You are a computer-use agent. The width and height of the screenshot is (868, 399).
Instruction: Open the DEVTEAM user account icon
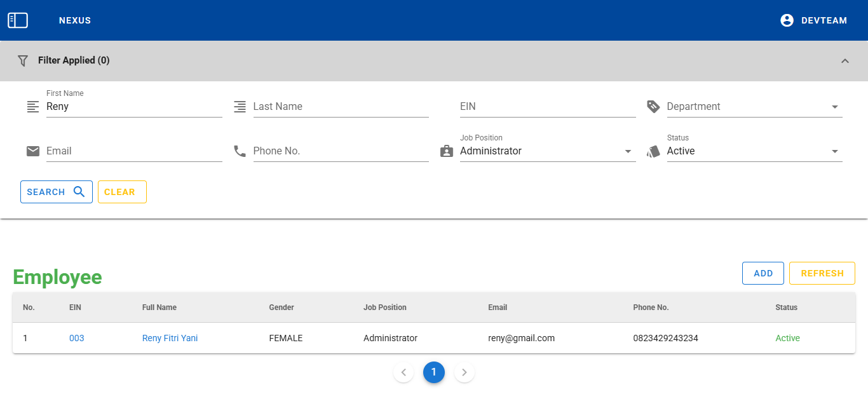pos(787,20)
